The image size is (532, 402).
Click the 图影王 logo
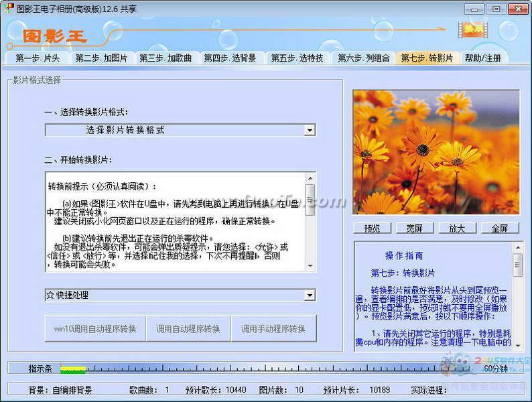click(x=55, y=36)
